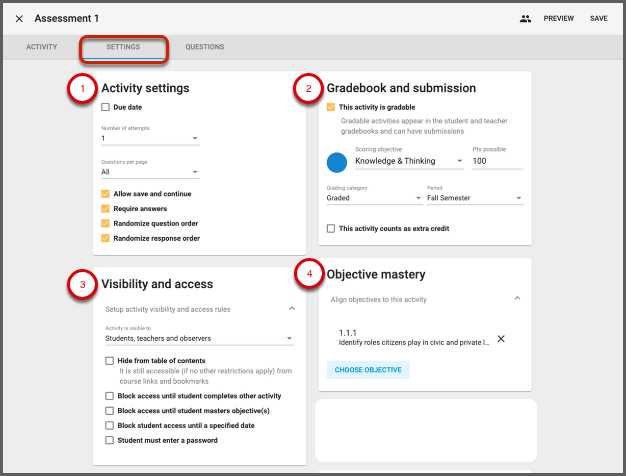626x476 pixels.
Task: Click the Choose Objective button
Action: 368,370
